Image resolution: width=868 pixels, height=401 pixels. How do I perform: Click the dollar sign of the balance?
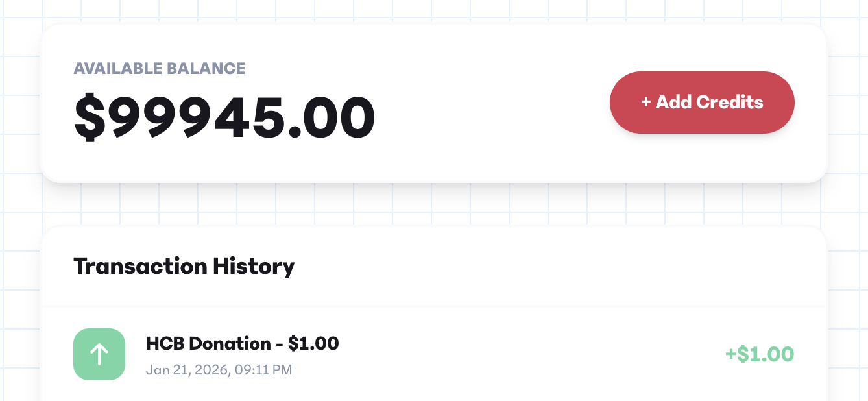coord(90,118)
